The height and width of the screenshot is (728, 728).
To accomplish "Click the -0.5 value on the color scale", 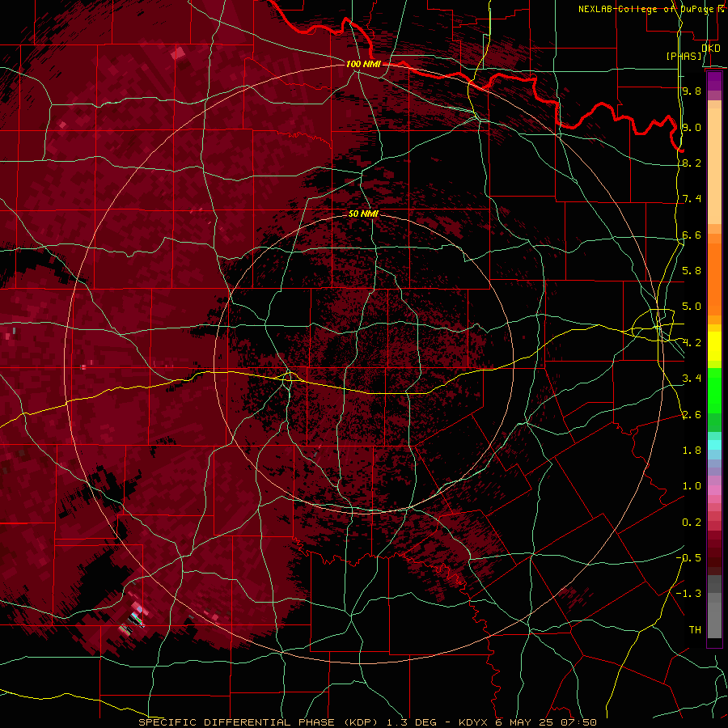I will pos(688,557).
